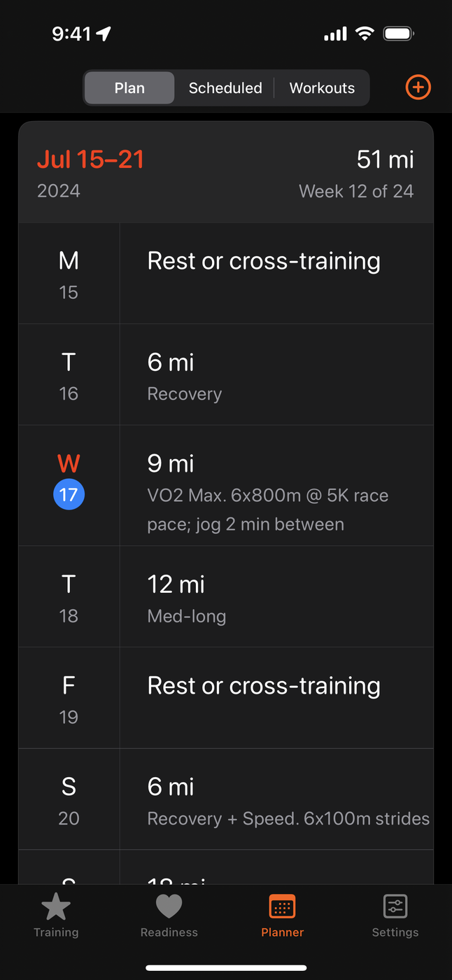Tap the home indicator bar
The width and height of the screenshot is (452, 980).
pyautogui.click(x=226, y=968)
